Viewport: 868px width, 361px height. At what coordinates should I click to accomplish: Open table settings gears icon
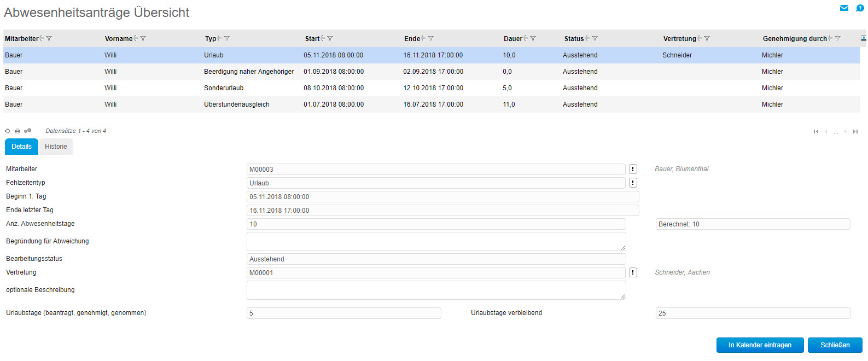coord(27,131)
